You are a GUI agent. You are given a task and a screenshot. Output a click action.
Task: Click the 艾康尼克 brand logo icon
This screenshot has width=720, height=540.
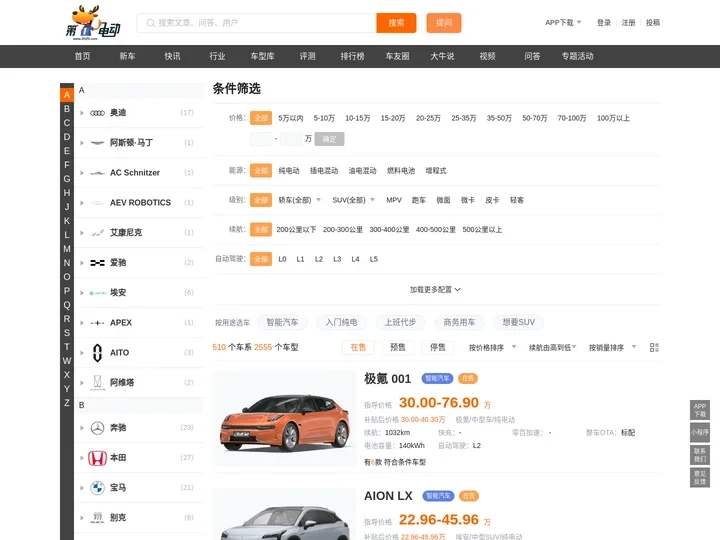pyautogui.click(x=97, y=233)
